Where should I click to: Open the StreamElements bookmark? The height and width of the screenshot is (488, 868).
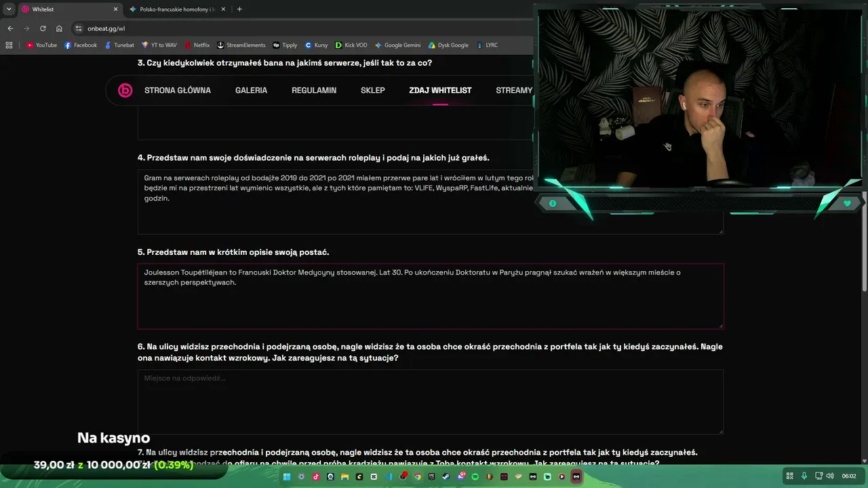tap(241, 45)
